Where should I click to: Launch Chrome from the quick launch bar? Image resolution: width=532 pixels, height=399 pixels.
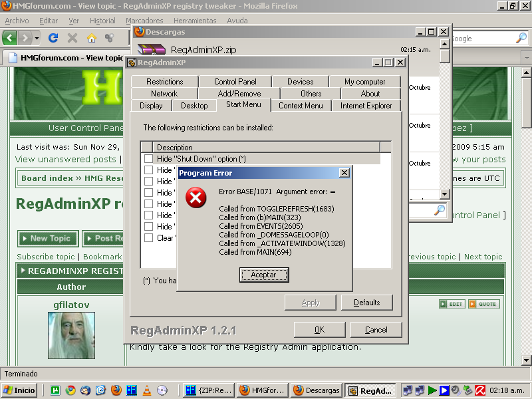pos(70,390)
